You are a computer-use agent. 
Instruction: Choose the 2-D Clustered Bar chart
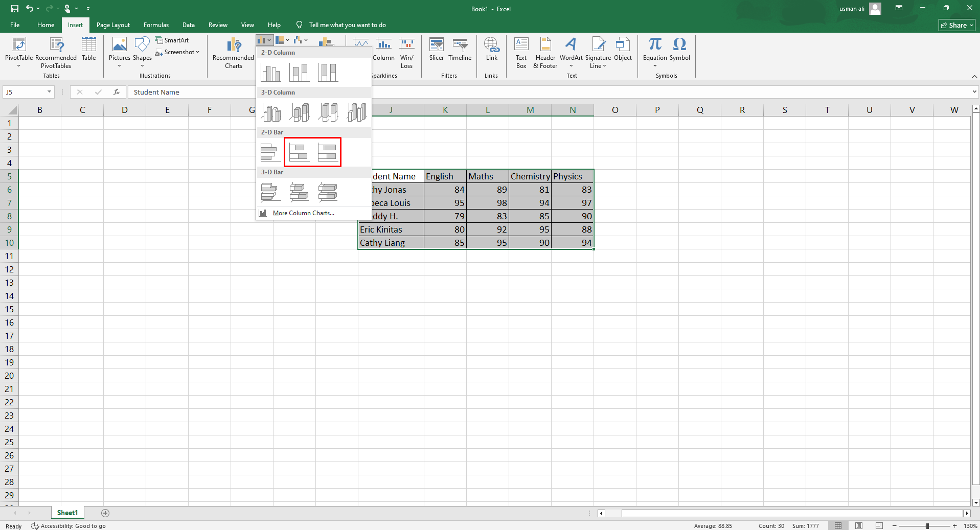pos(270,152)
